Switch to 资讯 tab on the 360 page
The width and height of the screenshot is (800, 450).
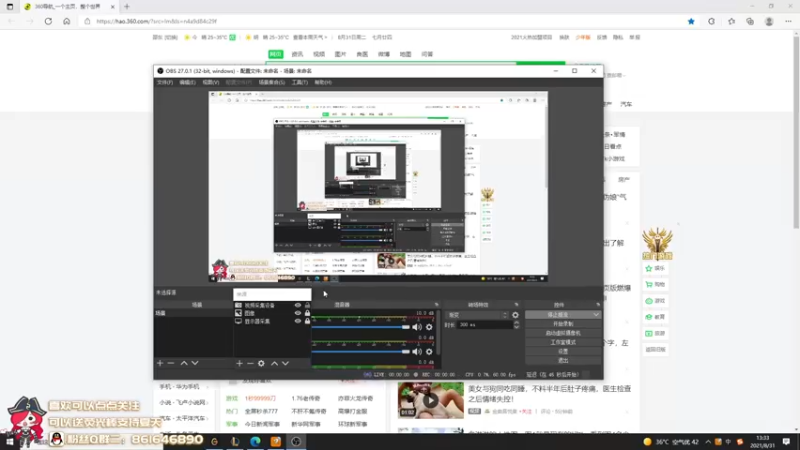297,54
